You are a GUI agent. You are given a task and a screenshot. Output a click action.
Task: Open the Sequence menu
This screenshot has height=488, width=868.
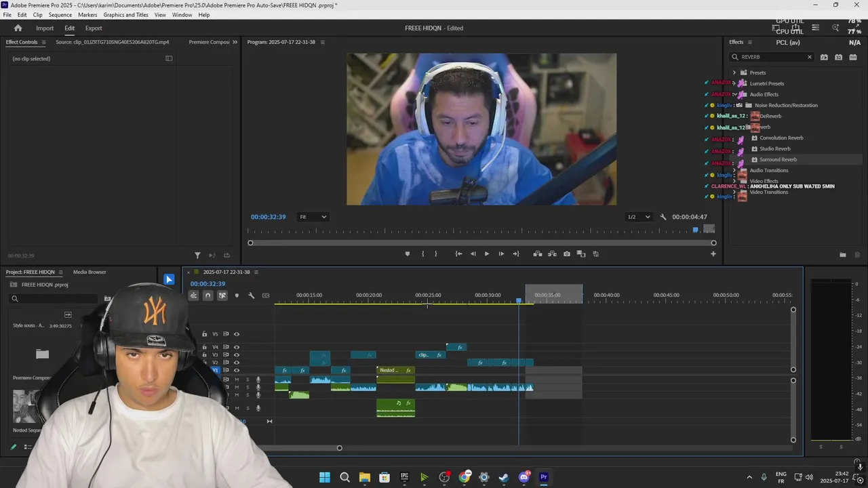tap(60, 15)
